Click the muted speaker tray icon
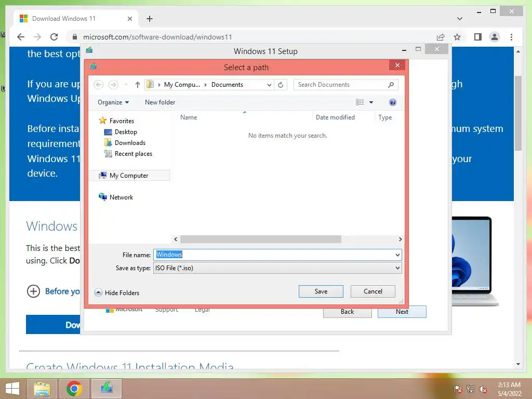 coord(483,389)
